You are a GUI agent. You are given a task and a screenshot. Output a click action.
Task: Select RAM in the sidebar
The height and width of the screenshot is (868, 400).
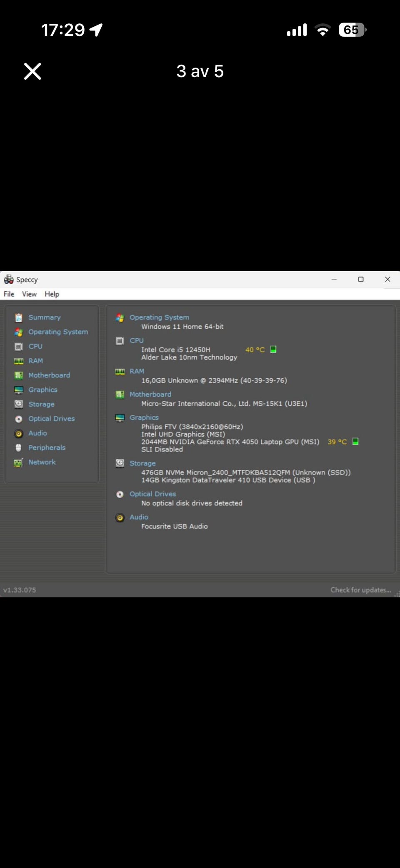tap(35, 361)
